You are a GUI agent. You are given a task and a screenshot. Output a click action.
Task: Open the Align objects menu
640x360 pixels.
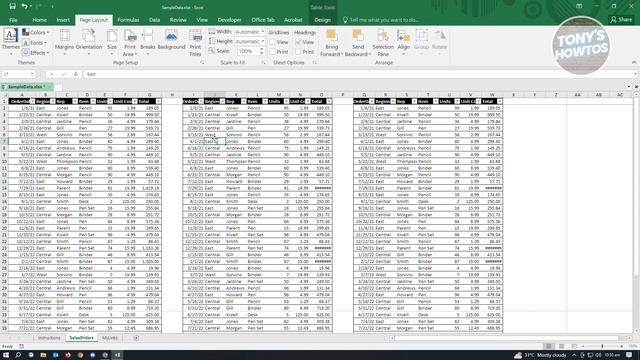pos(403,42)
